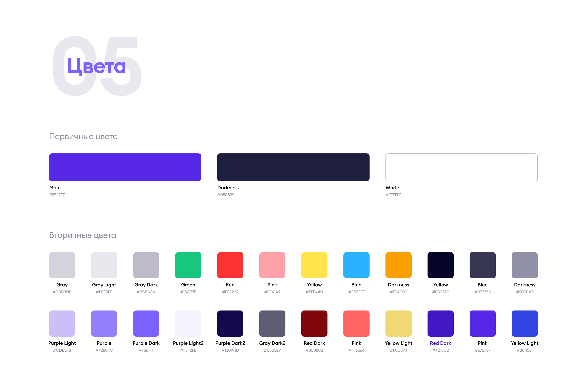
Task: Select the Purple Dark #7B61FF swatch
Action: coord(146,323)
